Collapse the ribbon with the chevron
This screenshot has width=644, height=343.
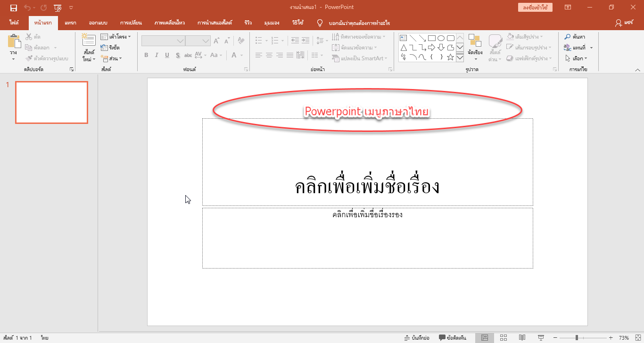click(x=637, y=70)
